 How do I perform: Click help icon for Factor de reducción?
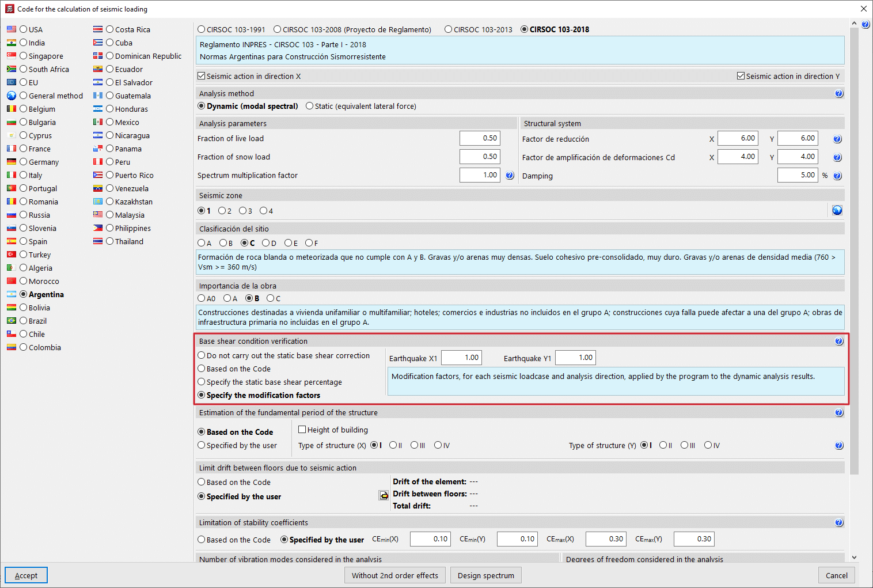point(837,139)
